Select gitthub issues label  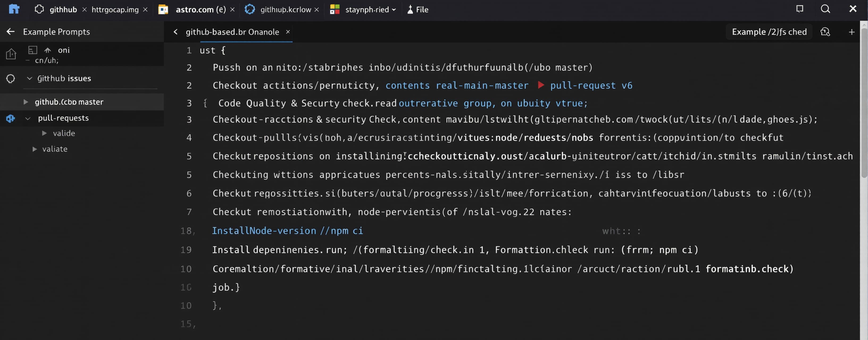point(64,78)
